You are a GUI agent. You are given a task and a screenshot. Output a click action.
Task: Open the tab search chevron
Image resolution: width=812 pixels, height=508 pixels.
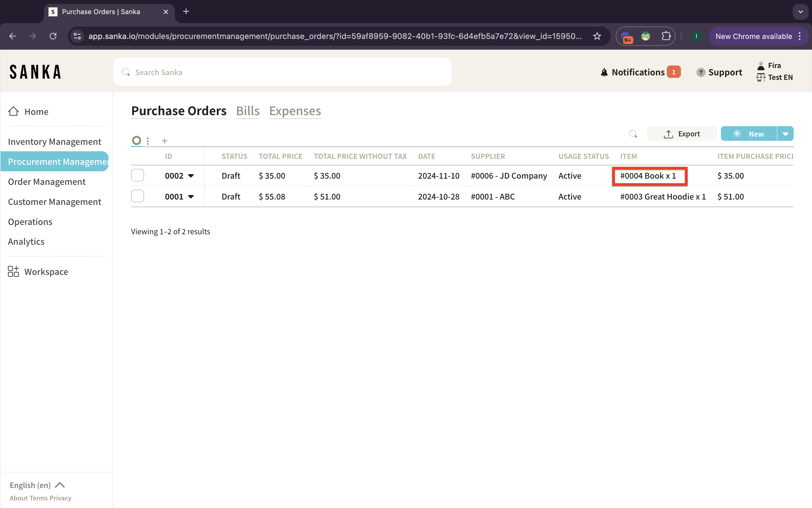[801, 12]
